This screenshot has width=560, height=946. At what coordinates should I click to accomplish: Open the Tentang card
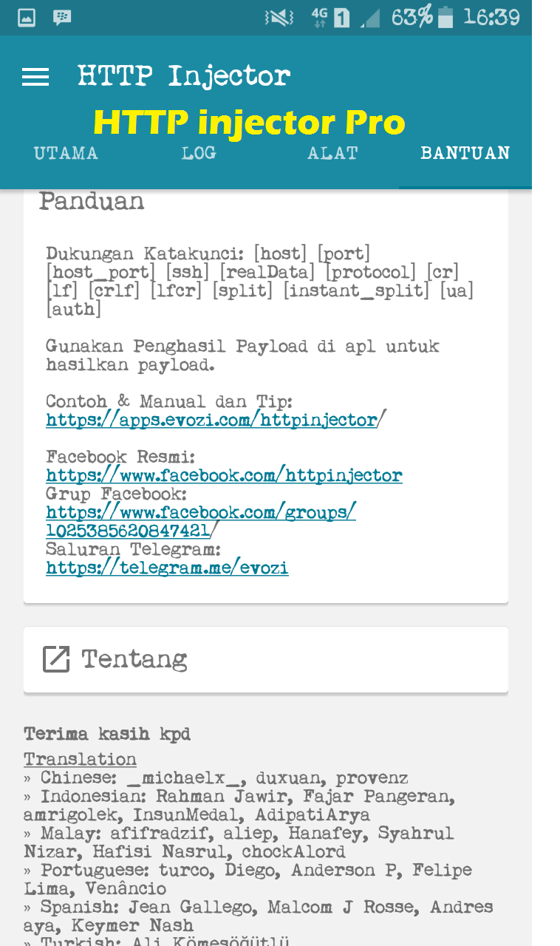[x=266, y=659]
